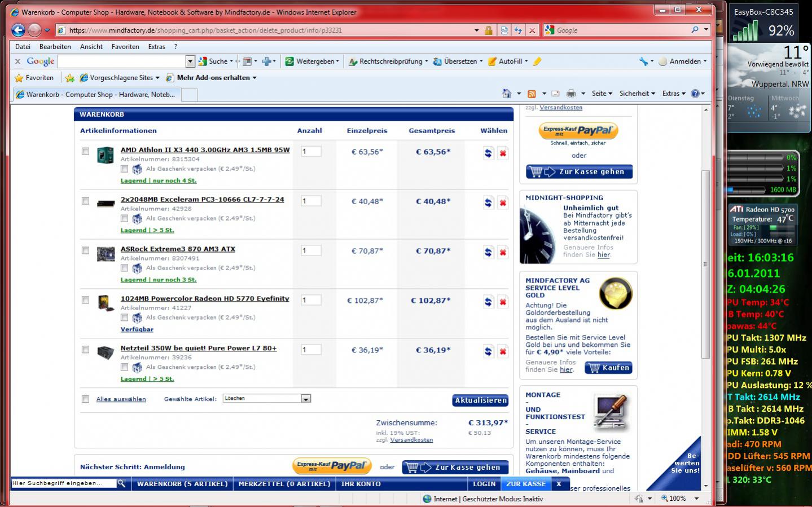Select ASRock Extreme3 item checkbox
812x507 pixels.
pyautogui.click(x=85, y=250)
